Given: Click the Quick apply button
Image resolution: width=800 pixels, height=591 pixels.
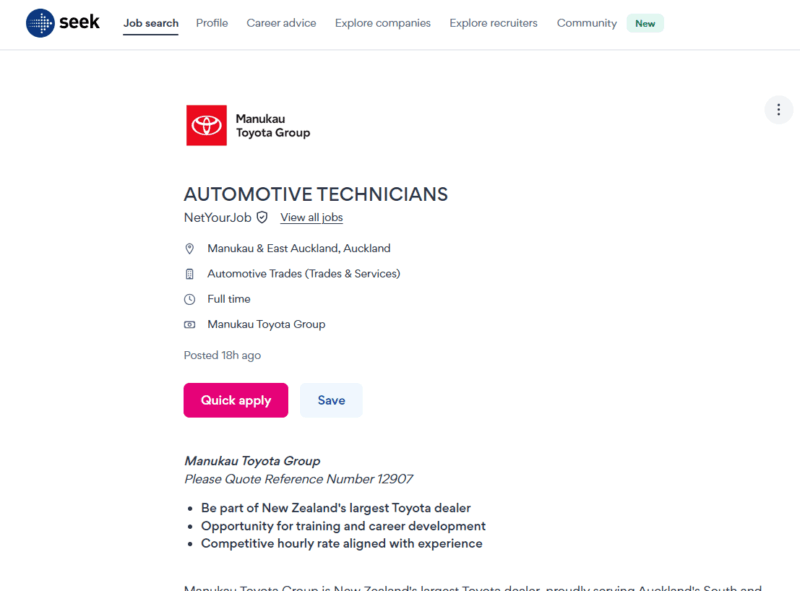Looking at the screenshot, I should pos(236,400).
